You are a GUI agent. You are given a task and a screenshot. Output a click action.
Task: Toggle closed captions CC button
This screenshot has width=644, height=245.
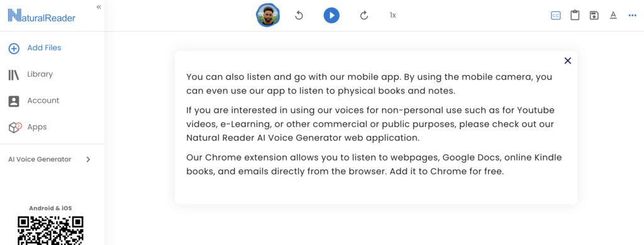(555, 16)
